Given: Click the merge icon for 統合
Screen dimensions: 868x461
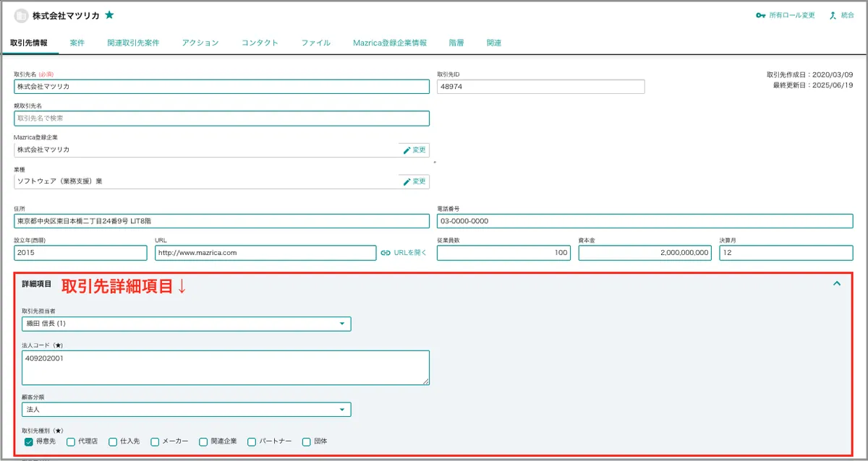Looking at the screenshot, I should [x=833, y=15].
